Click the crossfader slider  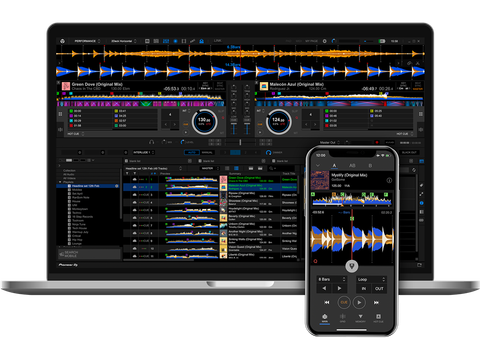[x=240, y=142]
